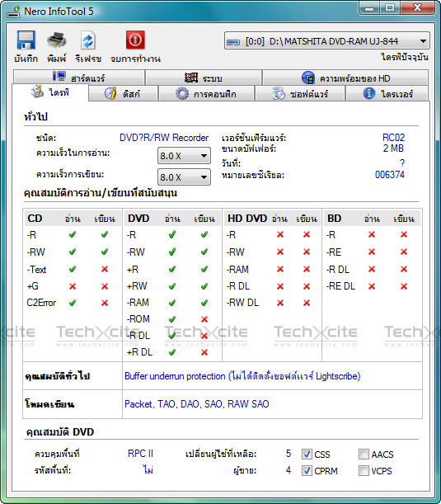Click the BD column header
This screenshot has width=441, height=504.
(x=334, y=219)
